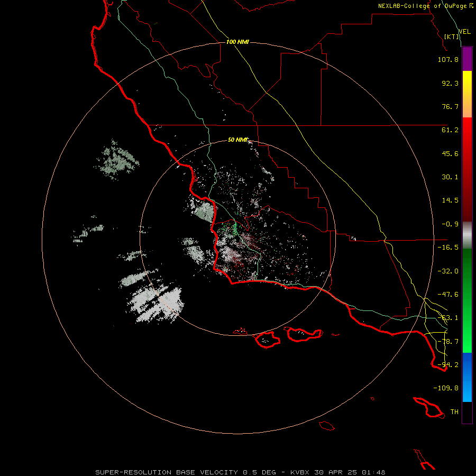
Task: Select the -16.5 velocity scale value
Action: [x=448, y=248]
